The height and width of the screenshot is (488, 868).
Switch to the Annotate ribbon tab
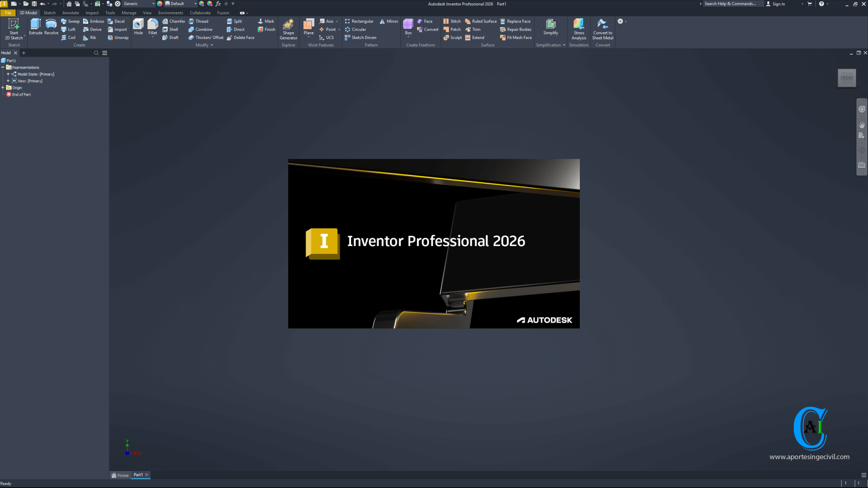(70, 13)
